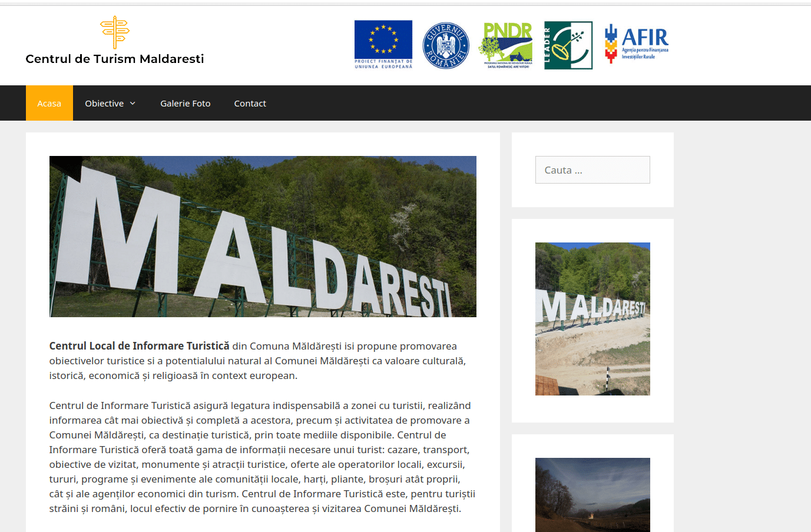Click the bold Centrul Local de Informare Turistică heading

139,346
